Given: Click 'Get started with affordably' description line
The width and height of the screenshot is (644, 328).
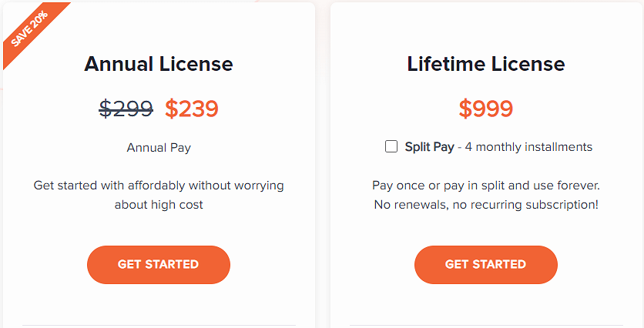Looking at the screenshot, I should point(159,186).
